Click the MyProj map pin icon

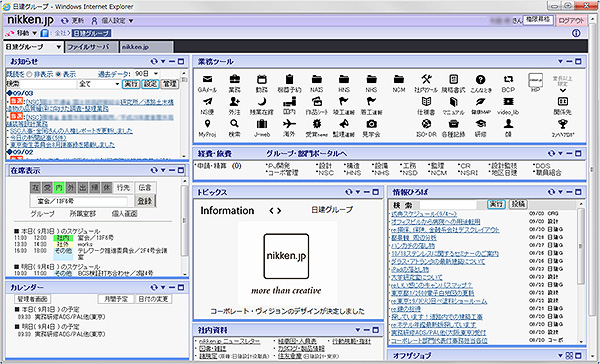[207, 124]
